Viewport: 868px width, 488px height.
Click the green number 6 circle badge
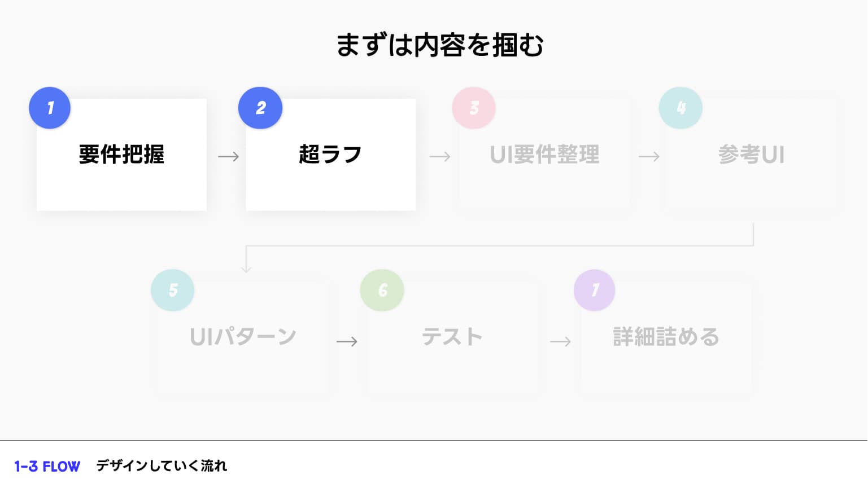pos(382,290)
